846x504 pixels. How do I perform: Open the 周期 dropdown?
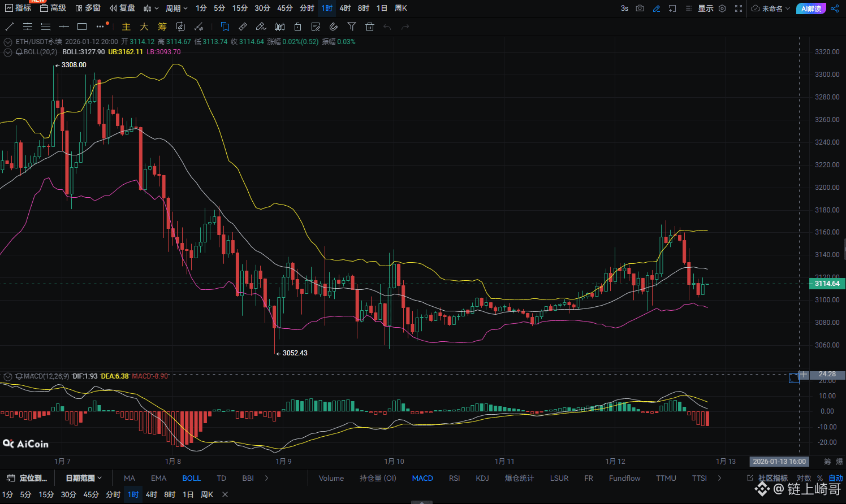[x=175, y=8]
